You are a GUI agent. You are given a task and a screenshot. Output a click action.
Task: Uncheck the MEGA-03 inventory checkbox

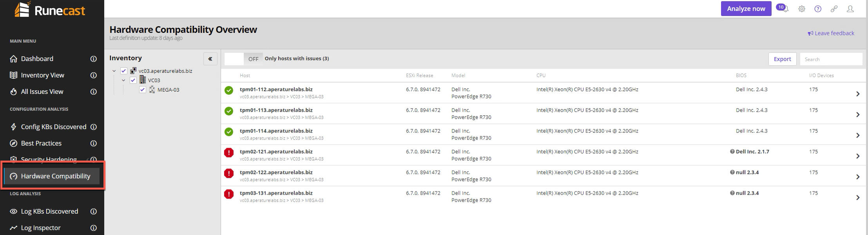pyautogui.click(x=142, y=90)
